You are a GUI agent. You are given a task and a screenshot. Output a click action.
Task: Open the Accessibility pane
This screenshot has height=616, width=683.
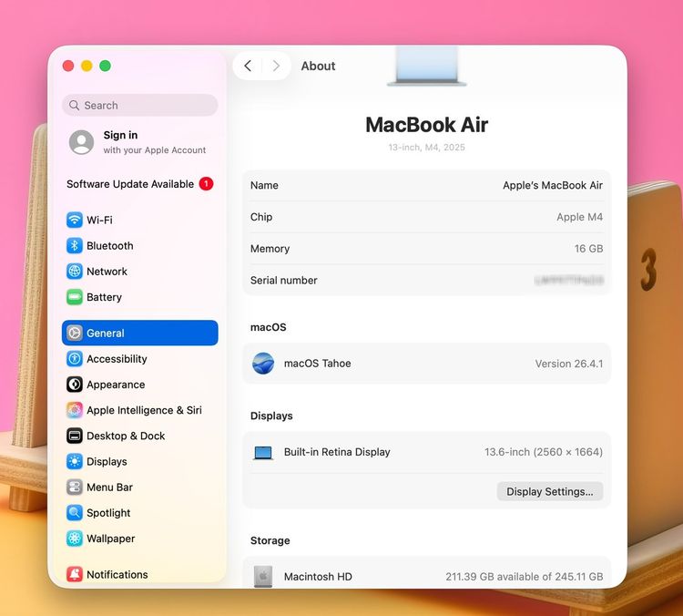click(x=140, y=359)
